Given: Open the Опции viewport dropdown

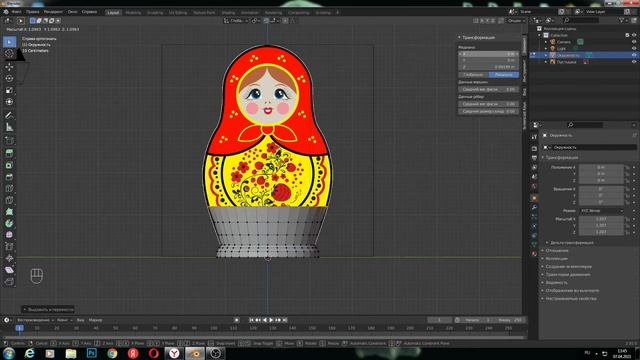Looking at the screenshot, I should pyautogui.click(x=516, y=20).
